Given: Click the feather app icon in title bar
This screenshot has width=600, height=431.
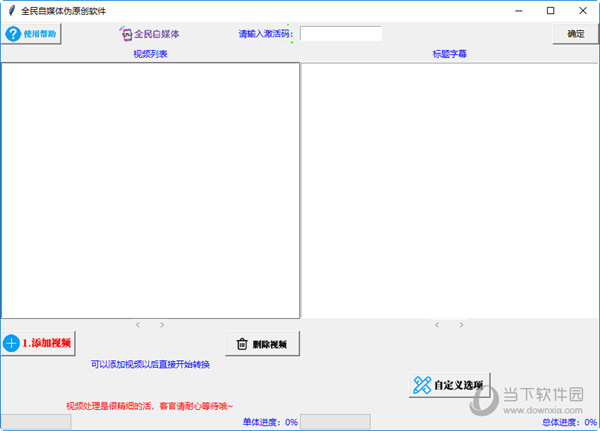Looking at the screenshot, I should click(x=12, y=11).
